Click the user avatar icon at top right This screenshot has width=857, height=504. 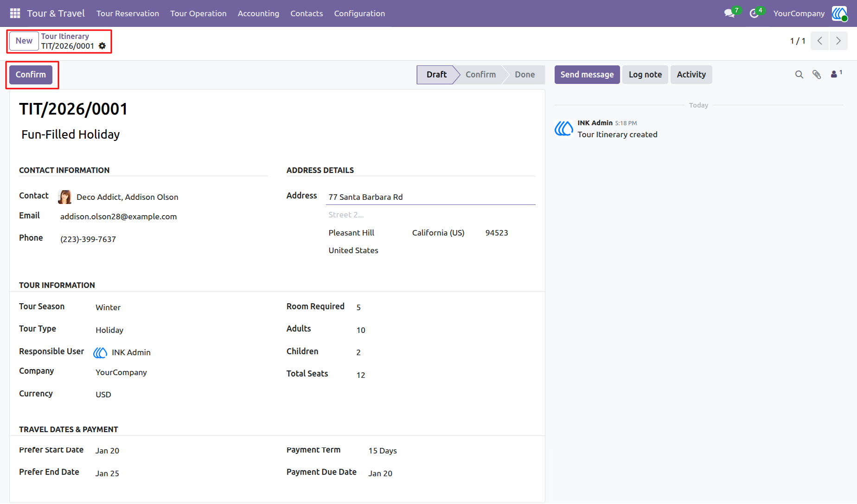839,13
